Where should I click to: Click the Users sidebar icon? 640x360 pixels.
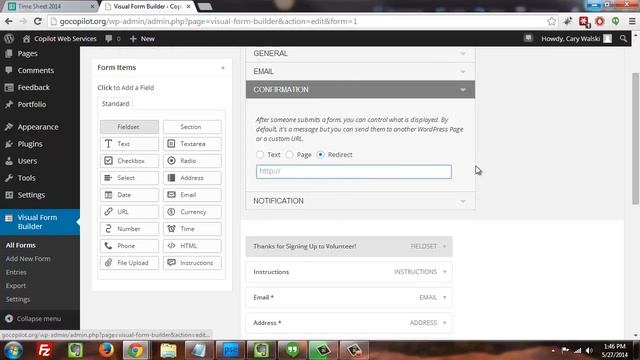point(9,161)
